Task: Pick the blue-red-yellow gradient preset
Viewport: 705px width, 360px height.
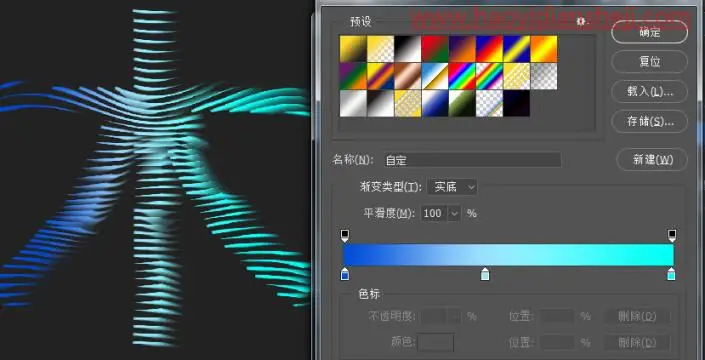Action: click(x=490, y=49)
